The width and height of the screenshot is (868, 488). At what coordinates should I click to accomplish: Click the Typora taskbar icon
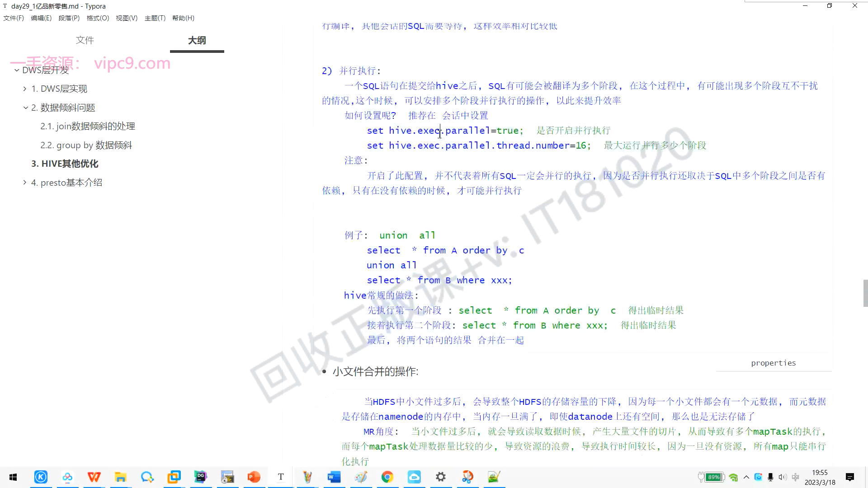click(x=281, y=477)
